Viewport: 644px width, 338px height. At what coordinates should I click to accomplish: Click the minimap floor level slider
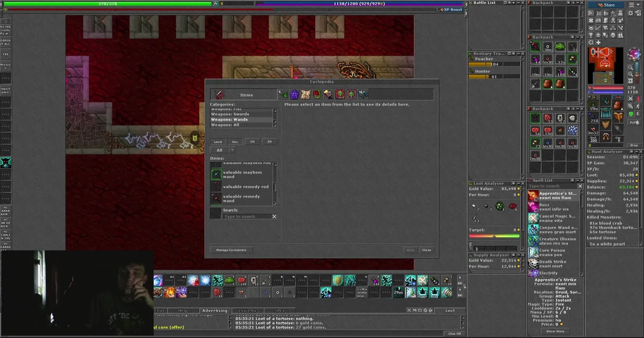coord(637,74)
